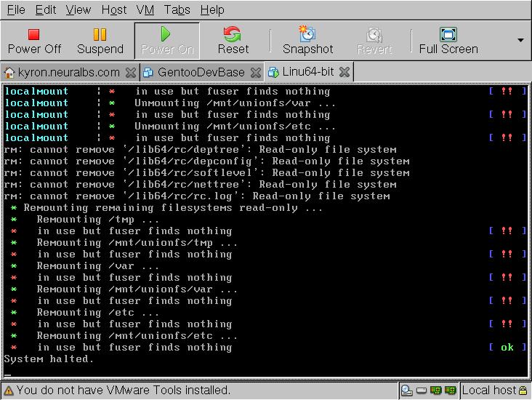Image resolution: width=532 pixels, height=400 pixels.
Task: Expand the toolbar overflow dropdown arrow
Action: [x=520, y=41]
